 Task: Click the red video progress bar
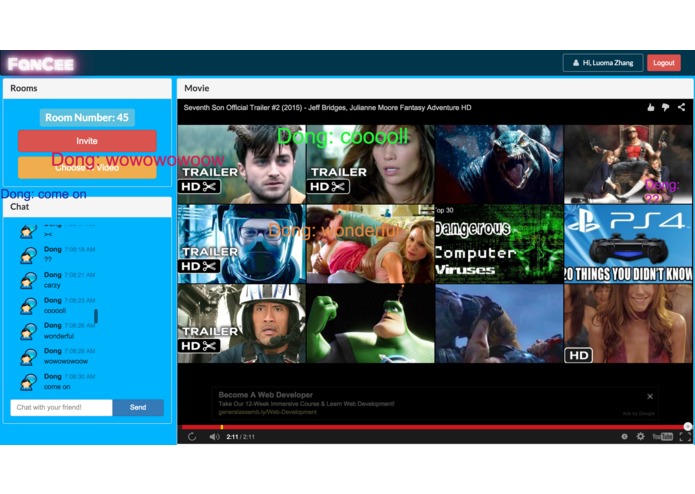[433, 427]
